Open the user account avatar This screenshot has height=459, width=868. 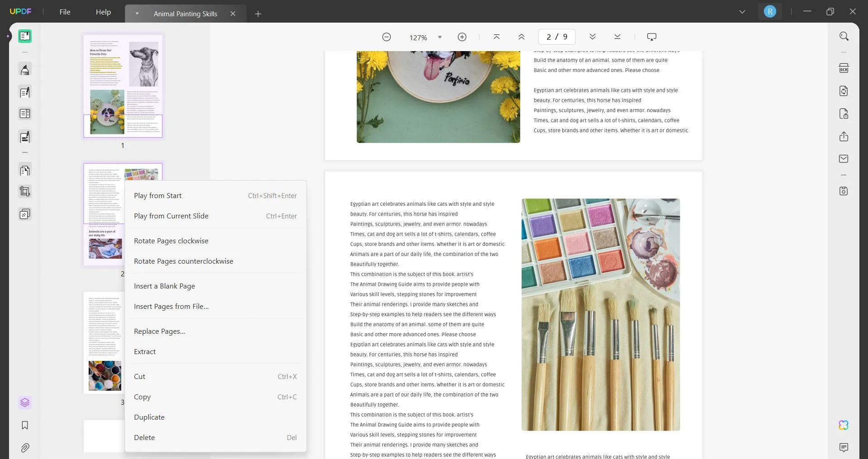coord(770,12)
